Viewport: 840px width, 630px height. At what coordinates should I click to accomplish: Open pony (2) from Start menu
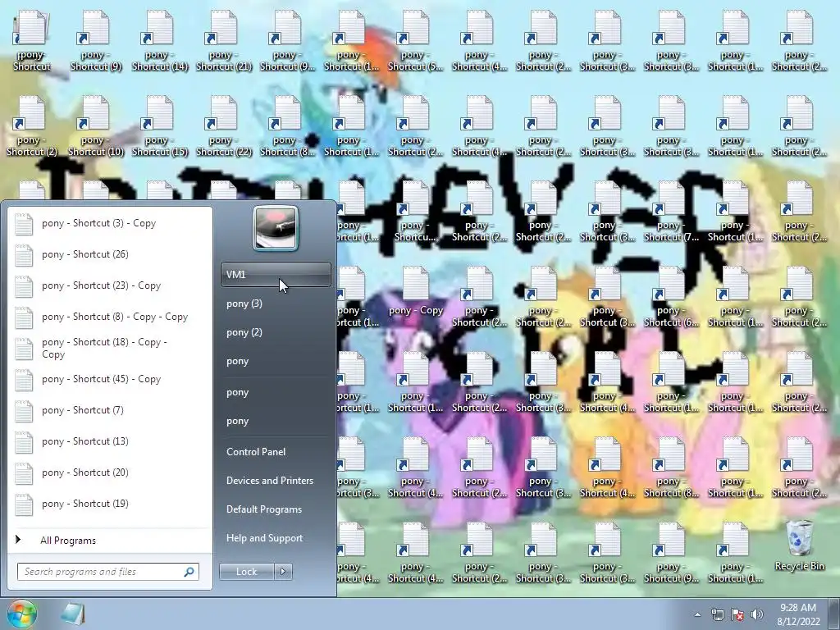click(x=276, y=332)
